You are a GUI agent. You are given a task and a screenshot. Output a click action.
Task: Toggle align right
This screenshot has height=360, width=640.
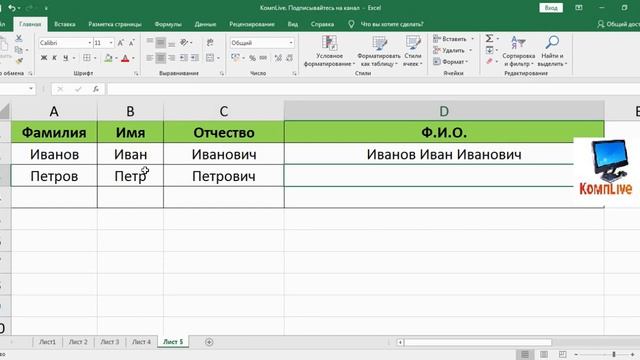172,58
